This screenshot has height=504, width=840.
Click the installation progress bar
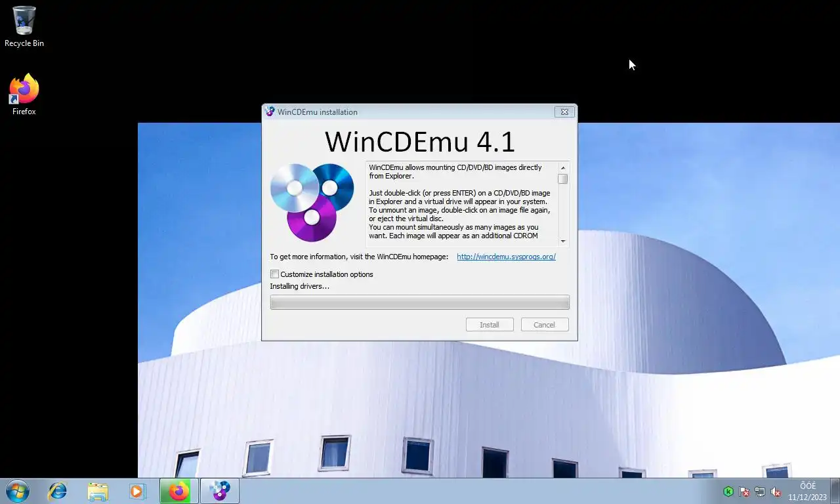420,302
